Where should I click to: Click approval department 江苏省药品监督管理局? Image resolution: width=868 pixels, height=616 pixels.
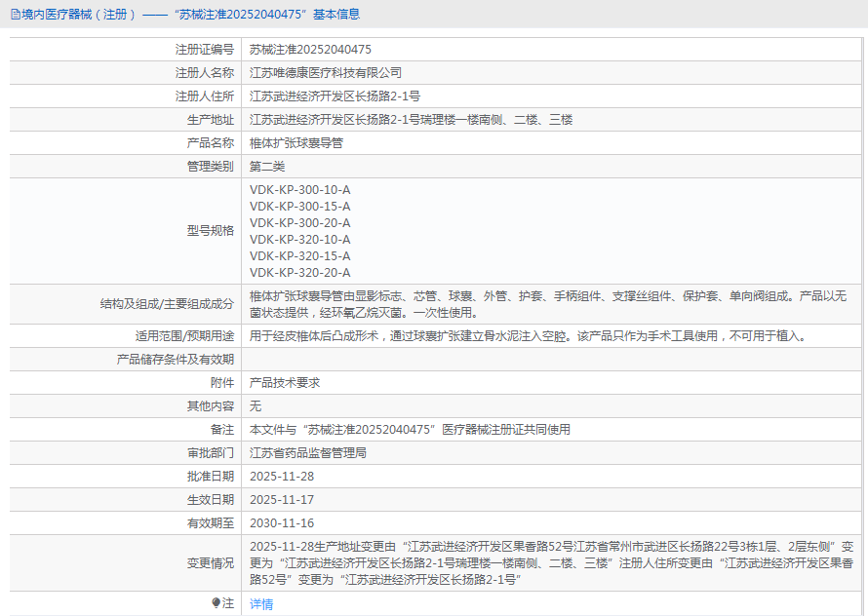tap(308, 452)
